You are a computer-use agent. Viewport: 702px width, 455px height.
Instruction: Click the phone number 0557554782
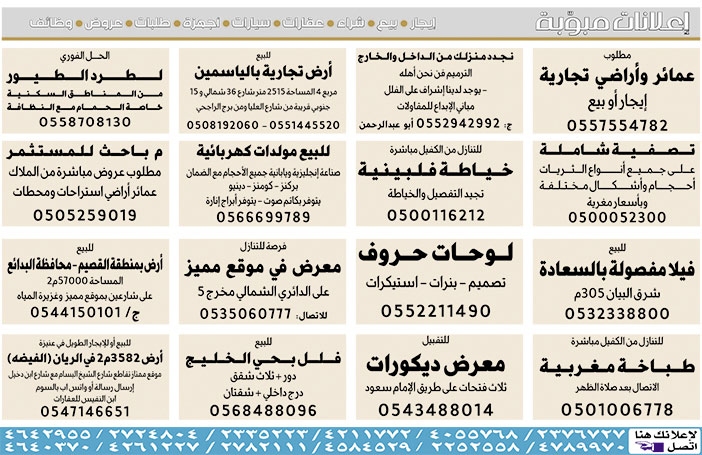(x=617, y=125)
